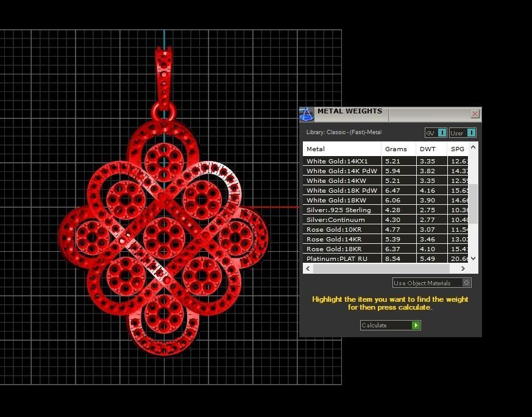Select the Rose Gold:10KR row

pyautogui.click(x=386, y=229)
